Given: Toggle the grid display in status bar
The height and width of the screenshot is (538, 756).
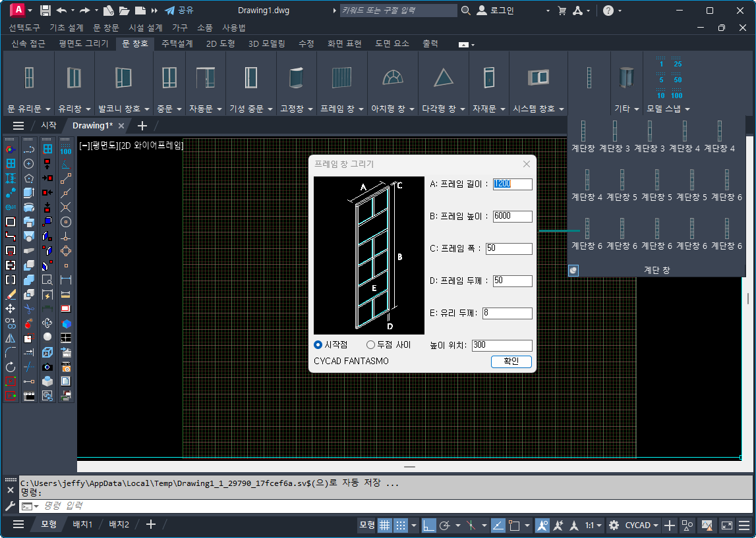Looking at the screenshot, I should 384,525.
